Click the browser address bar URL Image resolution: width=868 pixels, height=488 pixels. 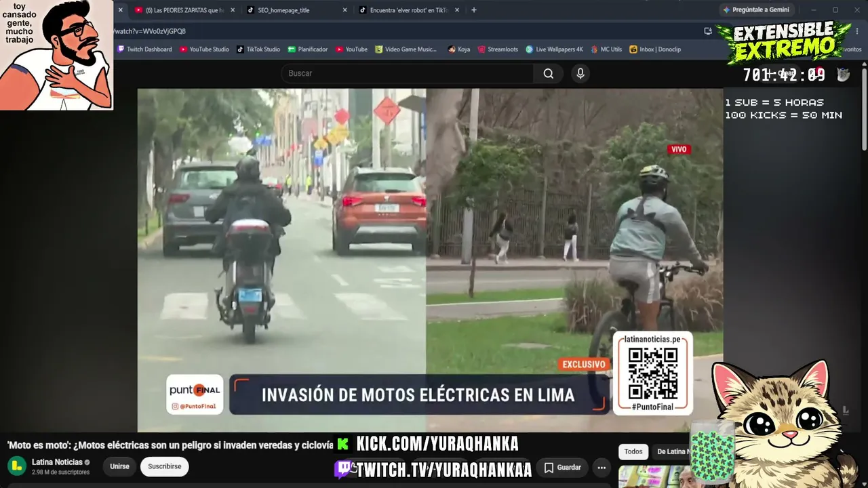tap(151, 31)
